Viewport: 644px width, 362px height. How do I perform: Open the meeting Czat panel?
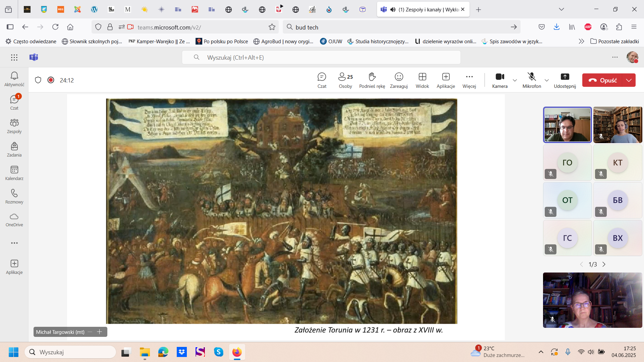[322, 80]
